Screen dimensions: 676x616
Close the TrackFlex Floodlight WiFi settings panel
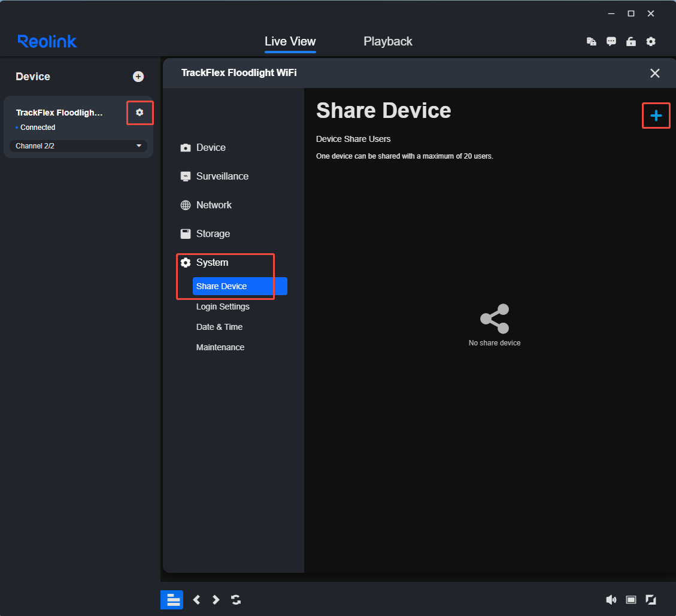point(654,73)
